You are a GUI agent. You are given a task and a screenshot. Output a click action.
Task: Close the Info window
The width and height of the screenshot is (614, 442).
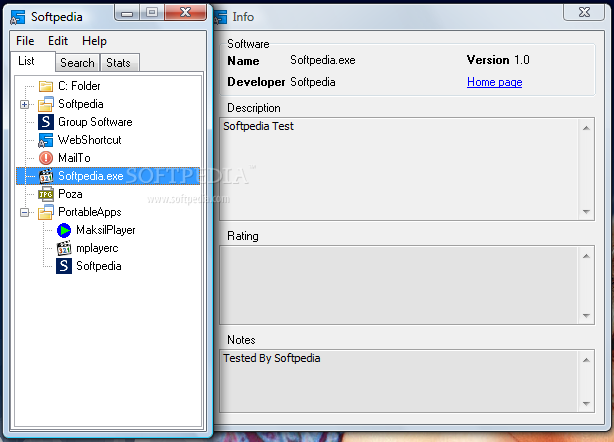tap(584, 13)
